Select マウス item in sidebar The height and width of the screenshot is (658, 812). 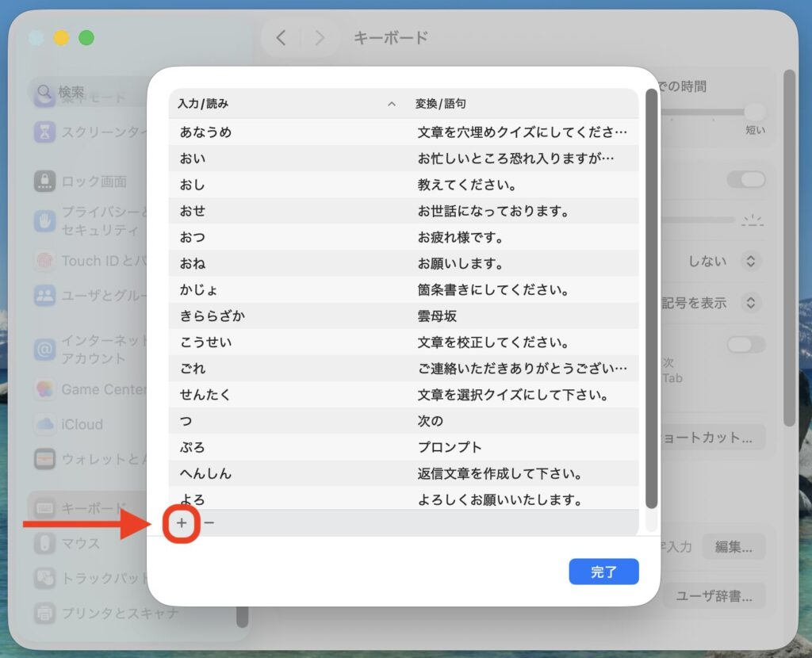click(x=79, y=544)
